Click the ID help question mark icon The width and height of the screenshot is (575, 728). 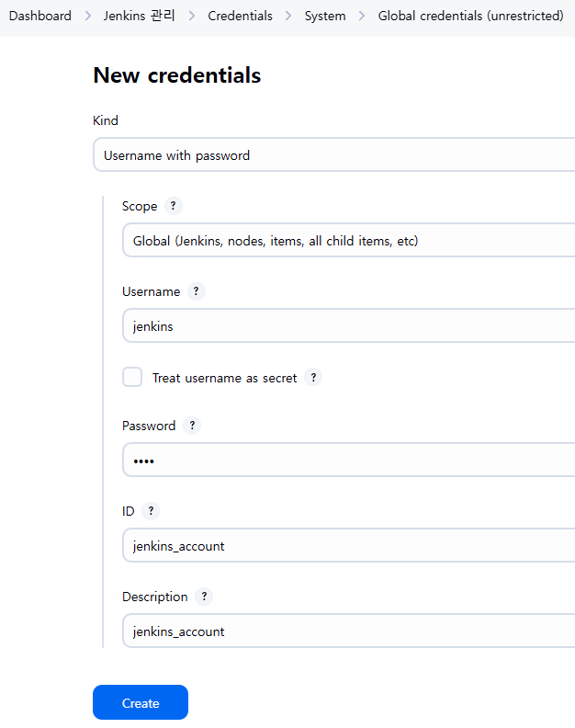click(x=151, y=511)
